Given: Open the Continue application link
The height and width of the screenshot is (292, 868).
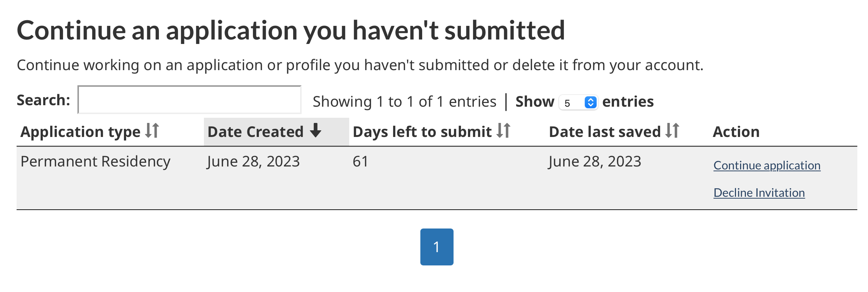Looking at the screenshot, I should pos(767,165).
